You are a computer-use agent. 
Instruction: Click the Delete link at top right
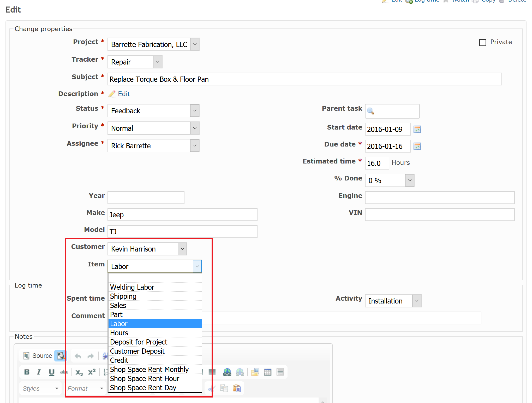517,1
